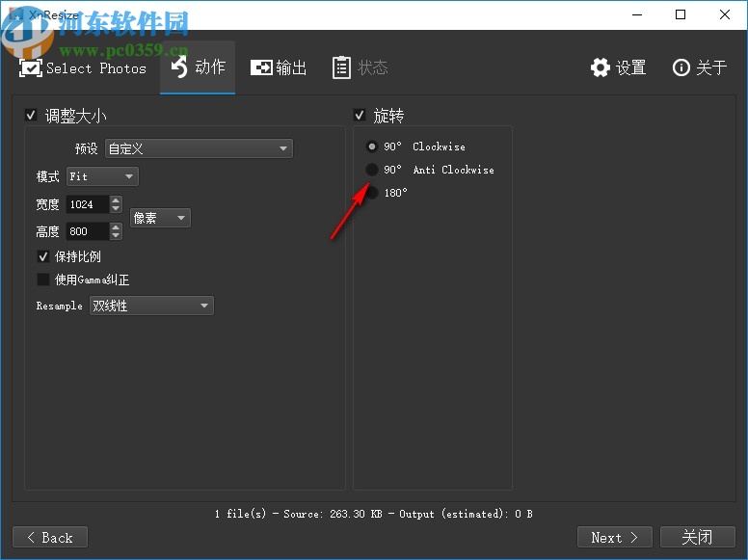The height and width of the screenshot is (560, 748).
Task: Minimize the XnResize window
Action: click(637, 14)
